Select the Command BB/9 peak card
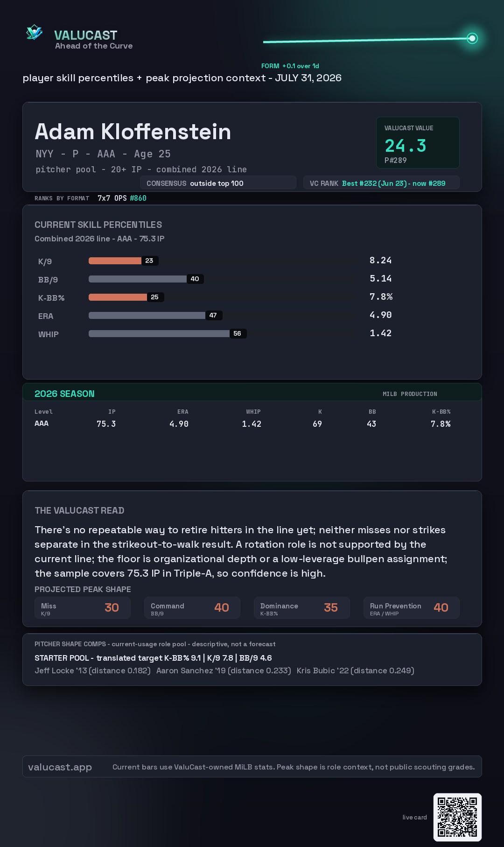Screen dimensions: 504x847 pos(192,607)
